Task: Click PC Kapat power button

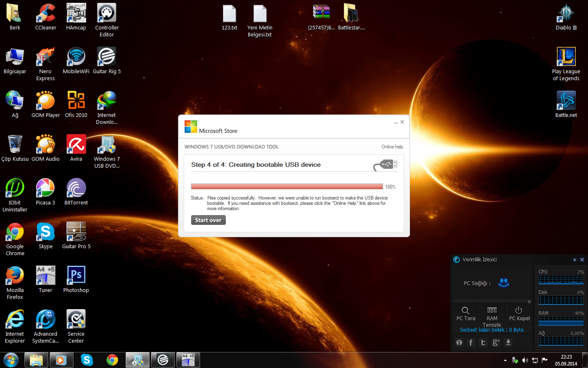Action: tap(519, 314)
